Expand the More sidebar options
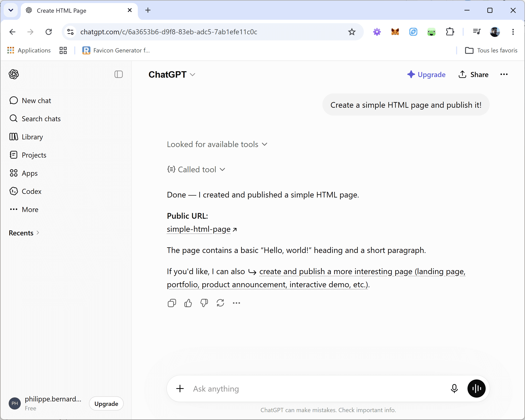The image size is (525, 420). click(x=24, y=209)
